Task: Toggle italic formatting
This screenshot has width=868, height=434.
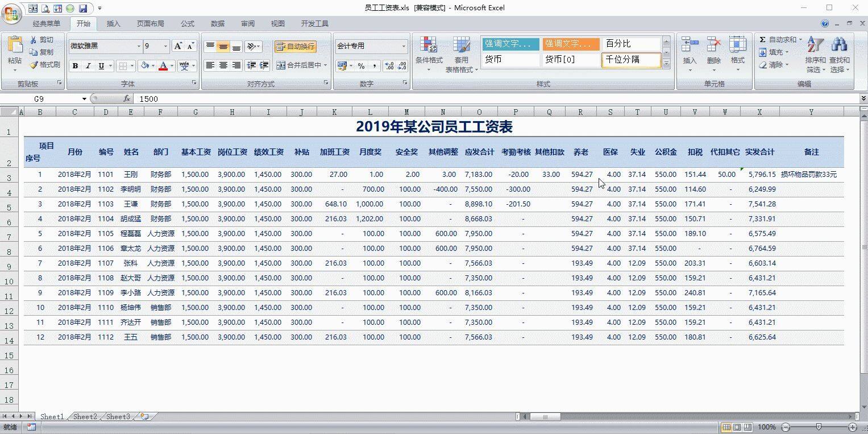Action: click(x=88, y=66)
